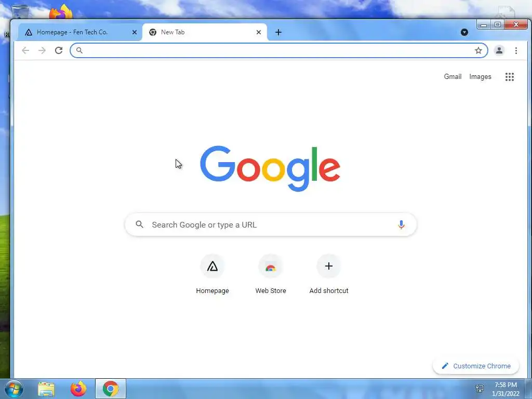Start voice search with the microphone icon

[x=401, y=224]
